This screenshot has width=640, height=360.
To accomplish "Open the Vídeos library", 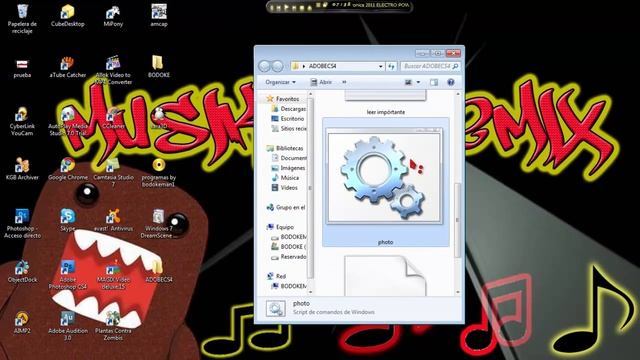I will pyautogui.click(x=285, y=188).
